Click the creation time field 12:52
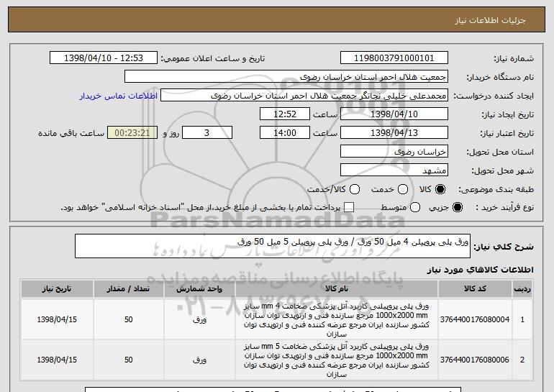The height and width of the screenshot is (392, 554). click(x=285, y=114)
